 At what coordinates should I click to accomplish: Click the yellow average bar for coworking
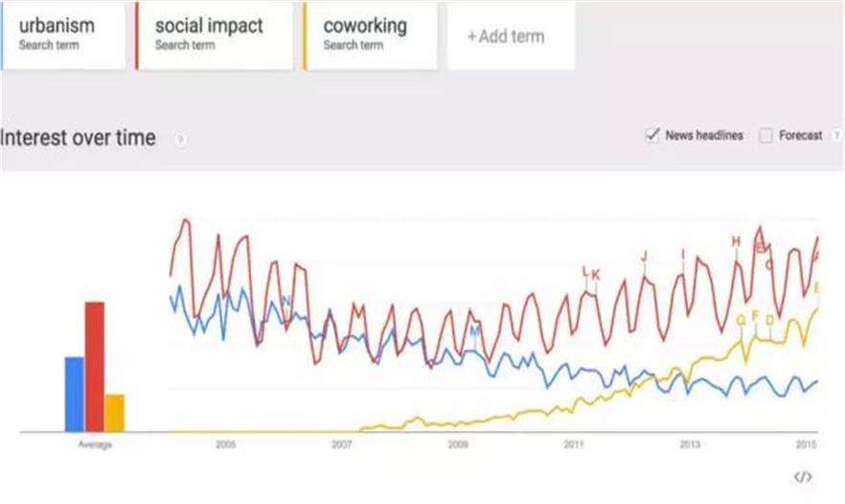114,412
